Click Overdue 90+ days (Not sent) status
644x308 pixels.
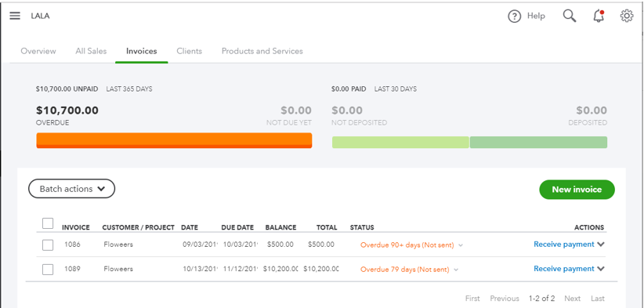(407, 245)
